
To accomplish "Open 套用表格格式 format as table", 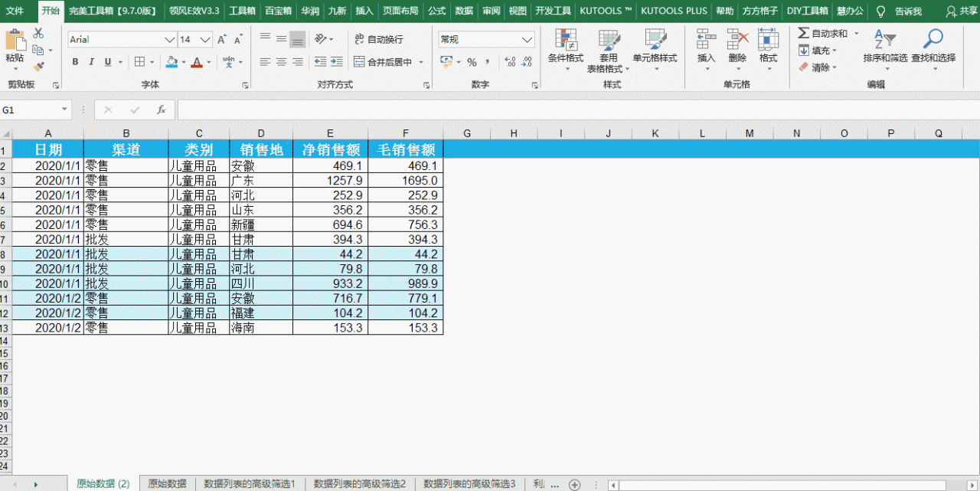I will click(609, 51).
